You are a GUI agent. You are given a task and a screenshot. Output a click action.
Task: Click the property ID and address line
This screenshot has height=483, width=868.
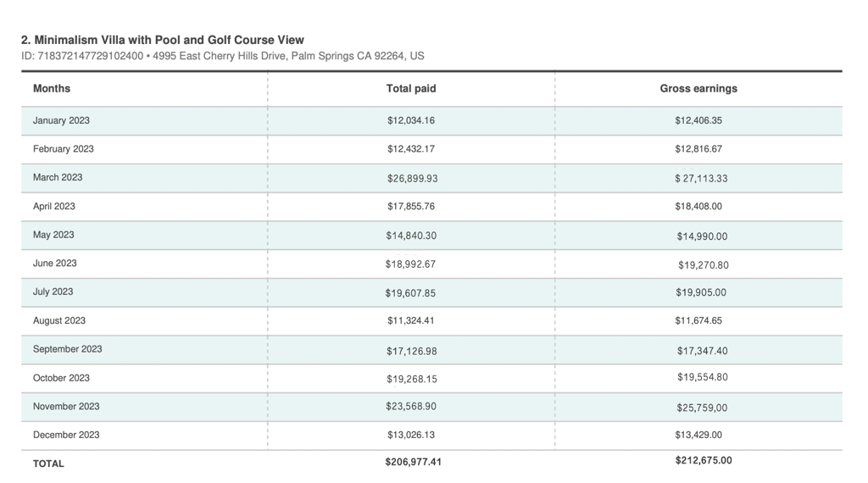click(x=223, y=56)
